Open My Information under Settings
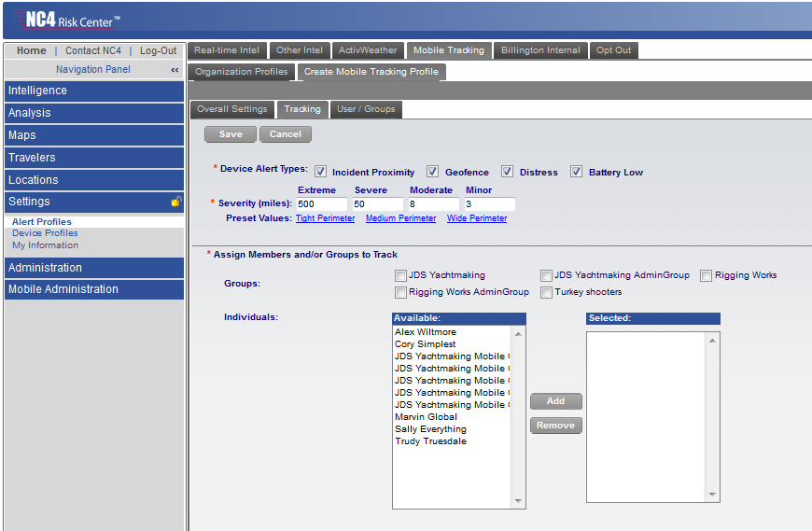Viewport: 812px width, 531px height. coord(46,245)
